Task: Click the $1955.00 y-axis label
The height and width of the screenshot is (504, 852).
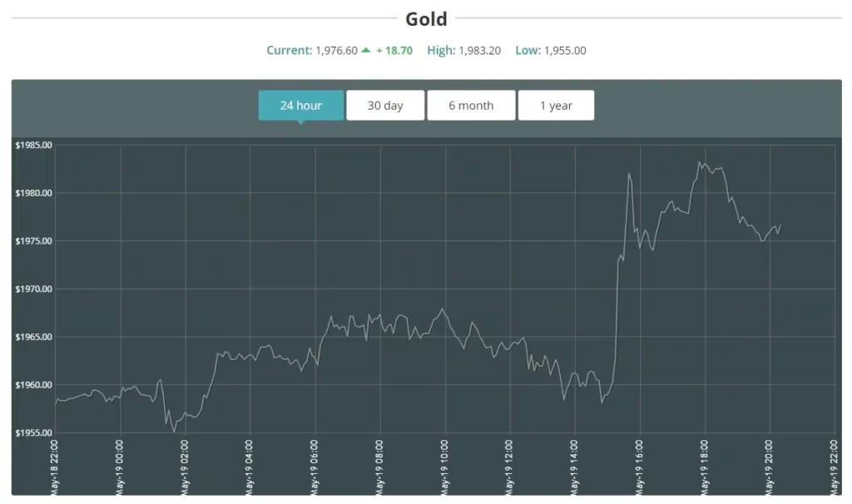Action: [33, 433]
